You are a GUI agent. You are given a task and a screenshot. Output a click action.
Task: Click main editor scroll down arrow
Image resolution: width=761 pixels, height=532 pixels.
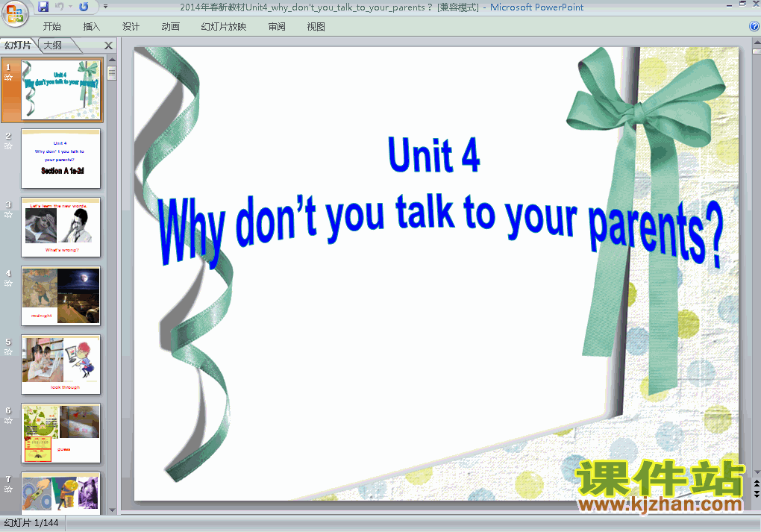point(757,472)
